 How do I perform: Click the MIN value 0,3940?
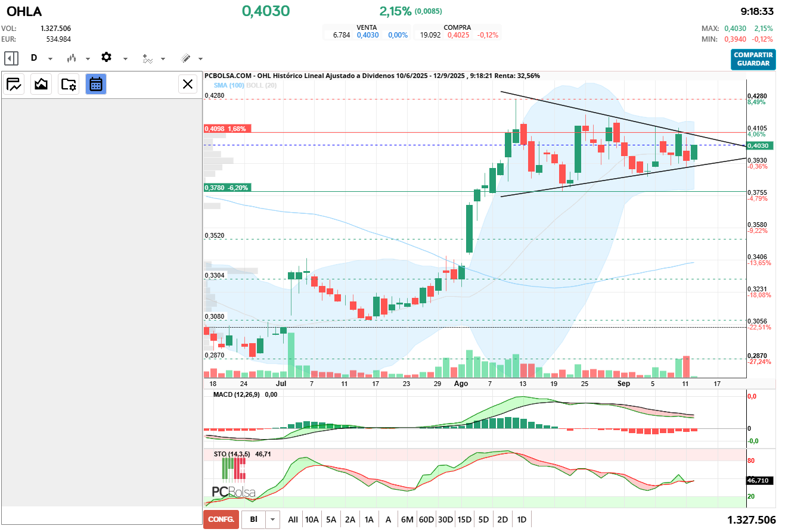735,39
